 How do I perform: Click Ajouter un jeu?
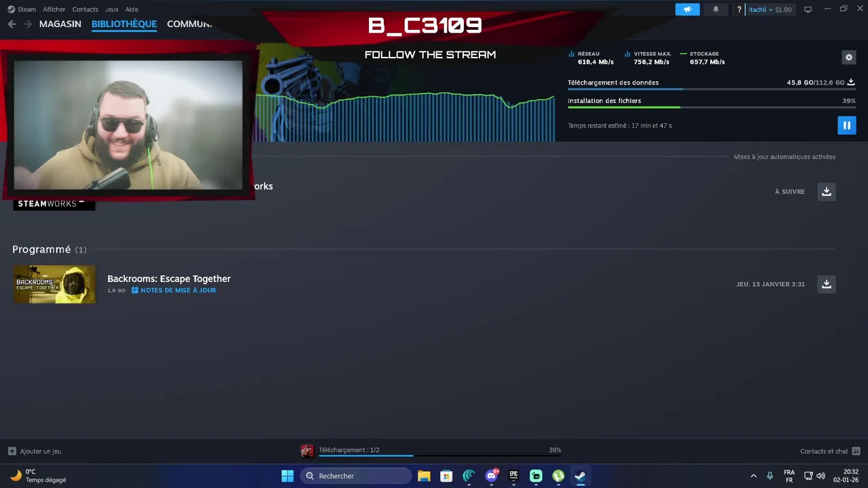(41, 451)
